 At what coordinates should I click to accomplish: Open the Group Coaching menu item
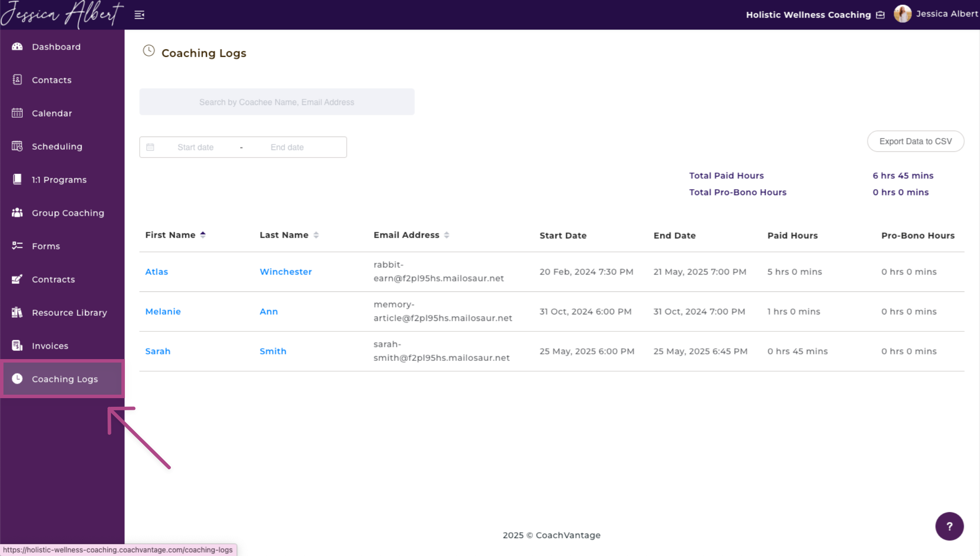coord(62,213)
